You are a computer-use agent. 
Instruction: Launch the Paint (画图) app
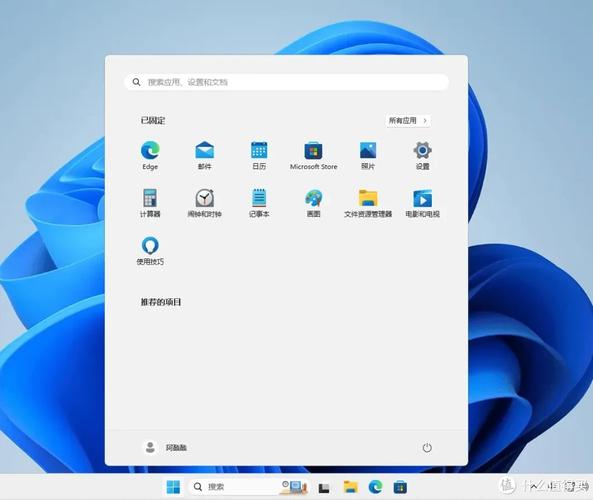(x=314, y=203)
